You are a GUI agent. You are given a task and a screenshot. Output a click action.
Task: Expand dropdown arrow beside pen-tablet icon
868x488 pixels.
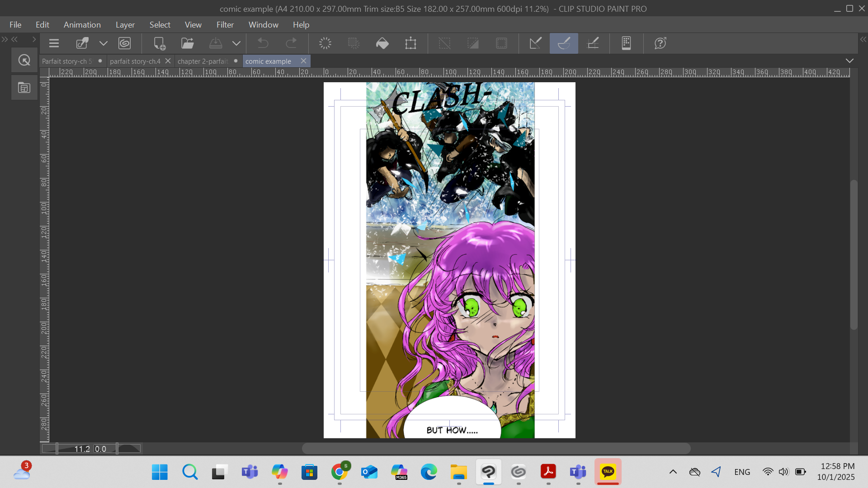(104, 43)
